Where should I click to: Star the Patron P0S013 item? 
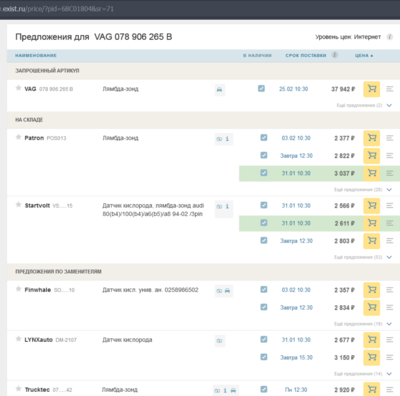(x=18, y=137)
